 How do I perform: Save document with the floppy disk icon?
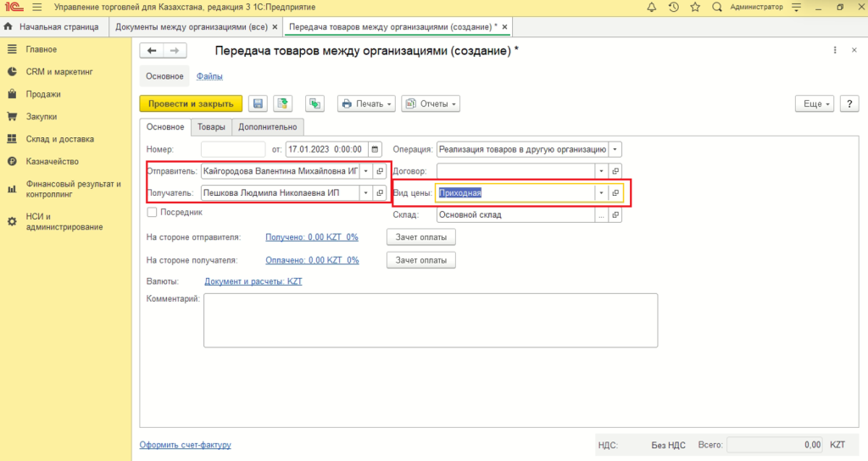point(258,103)
